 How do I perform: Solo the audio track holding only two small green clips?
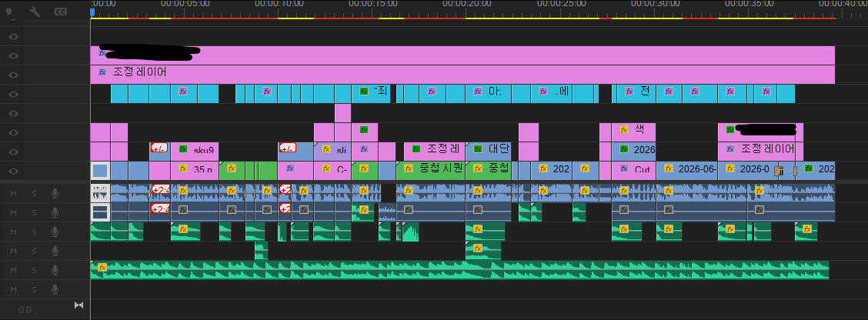point(34,251)
